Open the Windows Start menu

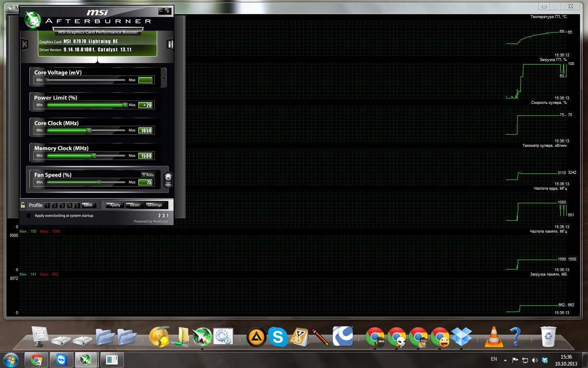[11, 360]
